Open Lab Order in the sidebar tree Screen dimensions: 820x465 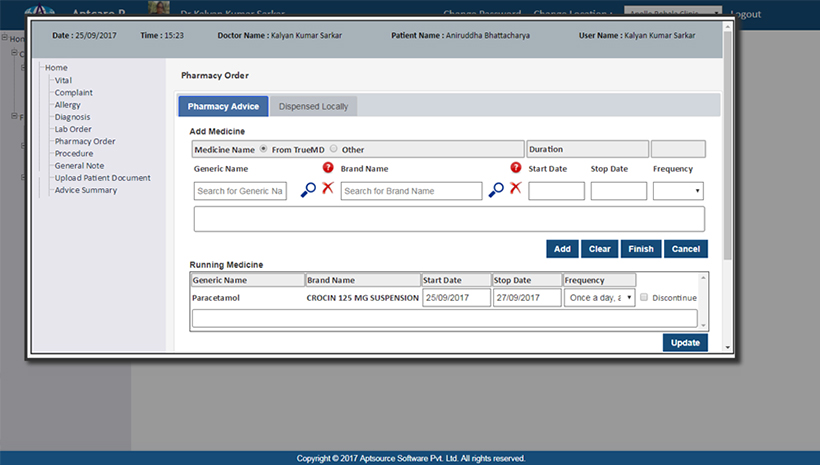(73, 129)
